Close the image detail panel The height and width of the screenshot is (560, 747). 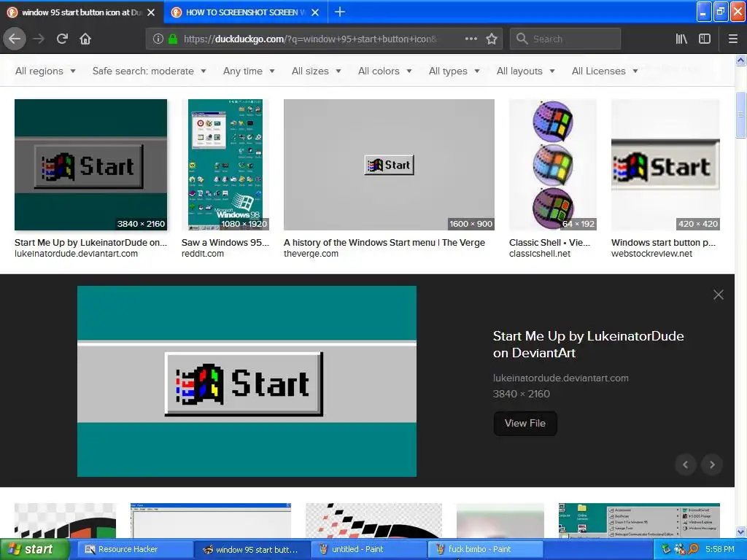point(719,295)
